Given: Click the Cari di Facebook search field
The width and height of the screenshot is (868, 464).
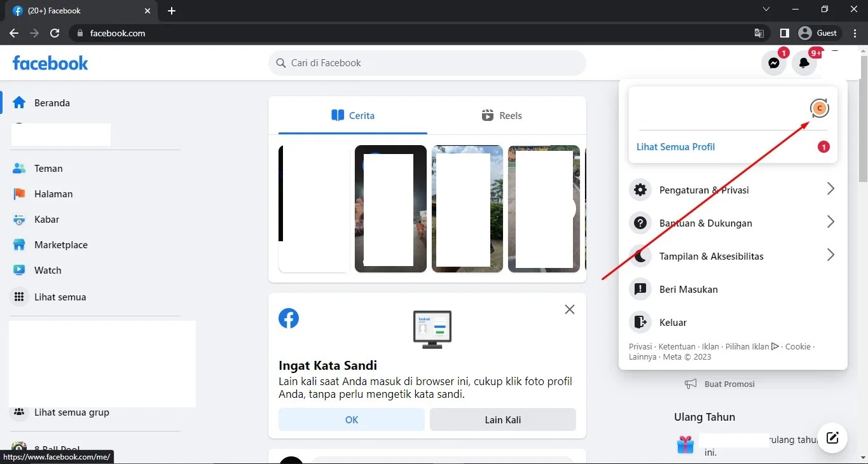Looking at the screenshot, I should 427,63.
